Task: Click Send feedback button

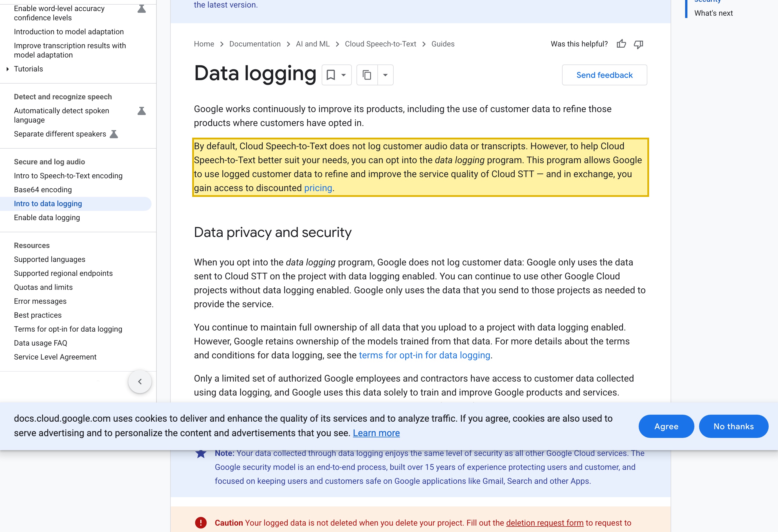Action: click(604, 75)
